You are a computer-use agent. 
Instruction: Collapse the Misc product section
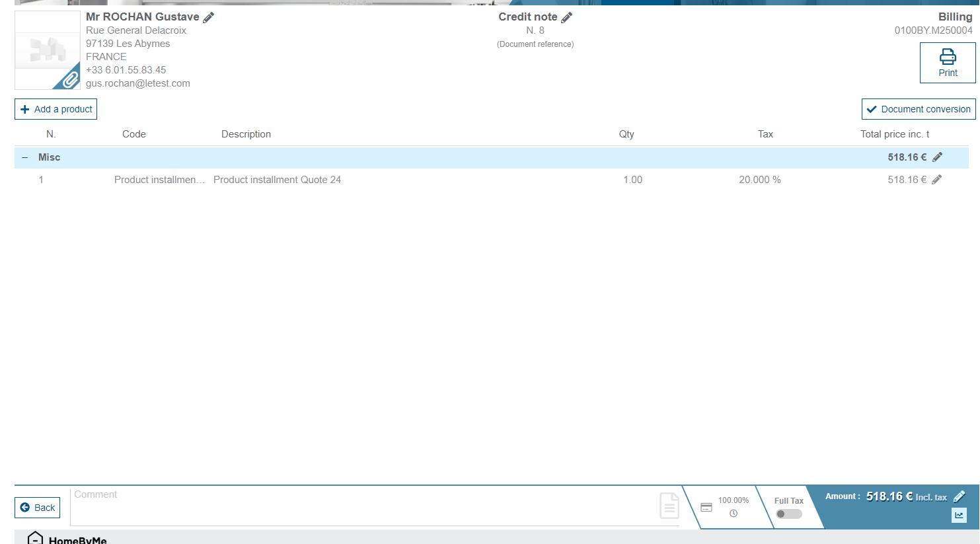coord(25,157)
